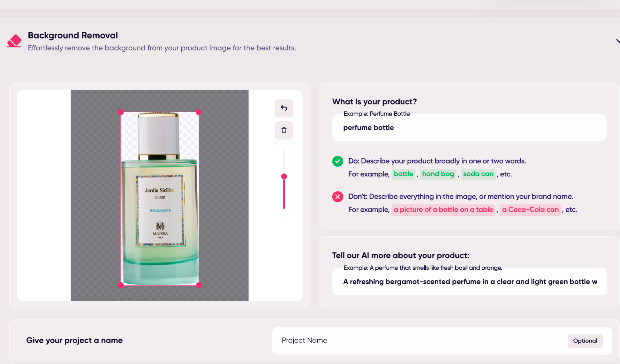Click the upper gray slider track

284,162
